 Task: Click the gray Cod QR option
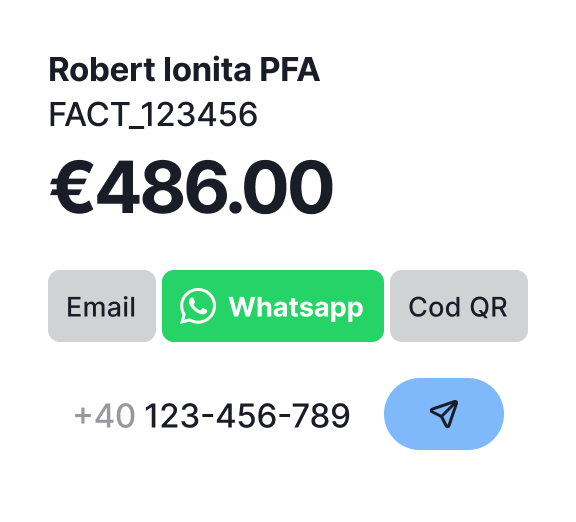tap(459, 306)
